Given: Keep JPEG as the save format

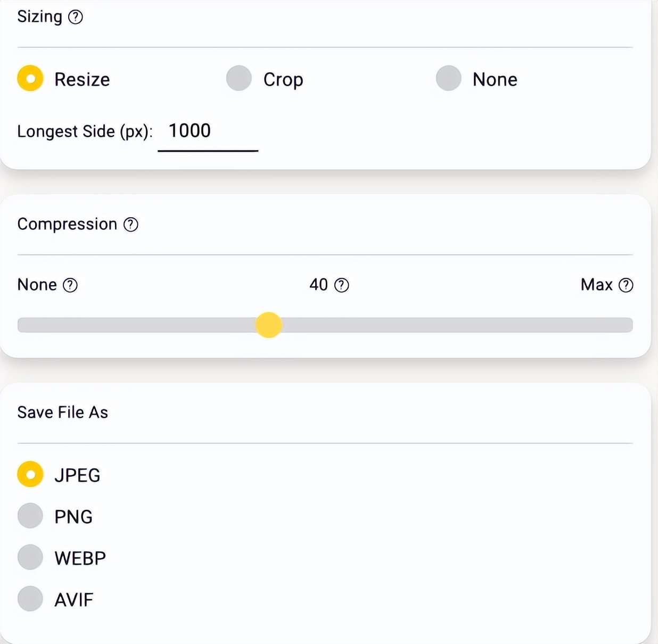Looking at the screenshot, I should coord(30,474).
